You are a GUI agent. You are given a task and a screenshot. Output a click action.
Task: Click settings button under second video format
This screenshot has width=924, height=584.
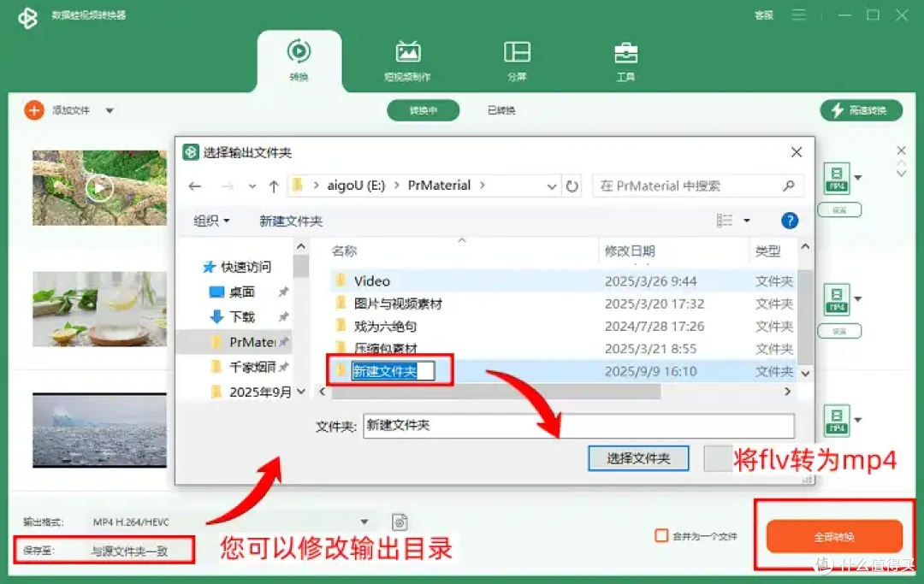point(839,332)
